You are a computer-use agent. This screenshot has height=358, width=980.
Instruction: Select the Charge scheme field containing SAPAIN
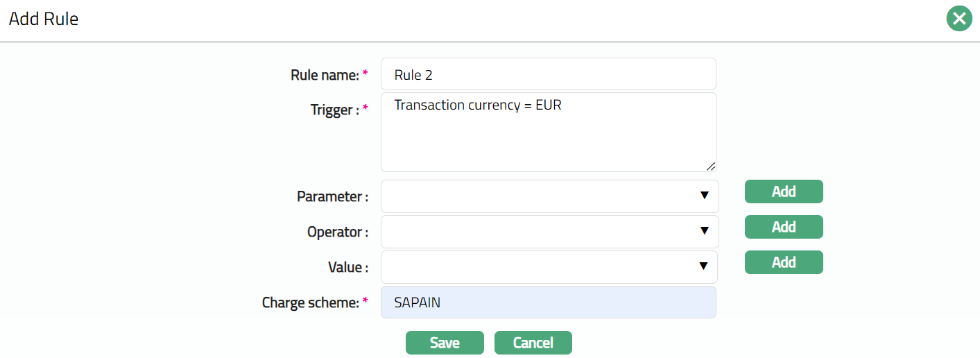(x=548, y=302)
